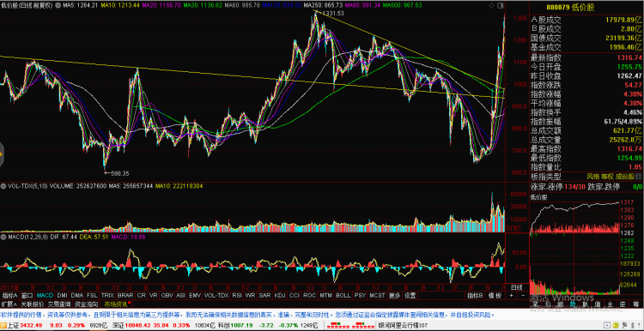
Task: Open the 势 trend view tab
Action: pos(573,304)
